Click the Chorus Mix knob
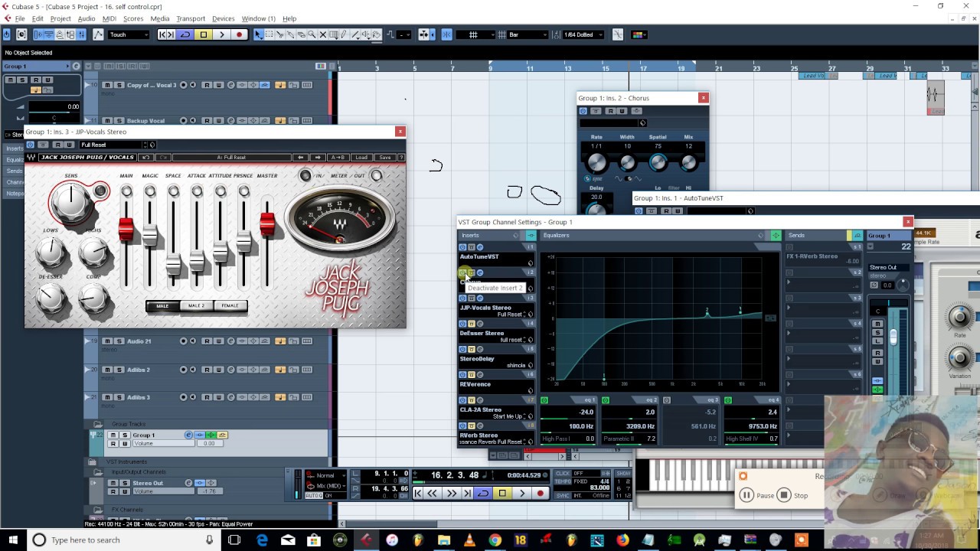The image size is (980, 551). click(x=688, y=161)
